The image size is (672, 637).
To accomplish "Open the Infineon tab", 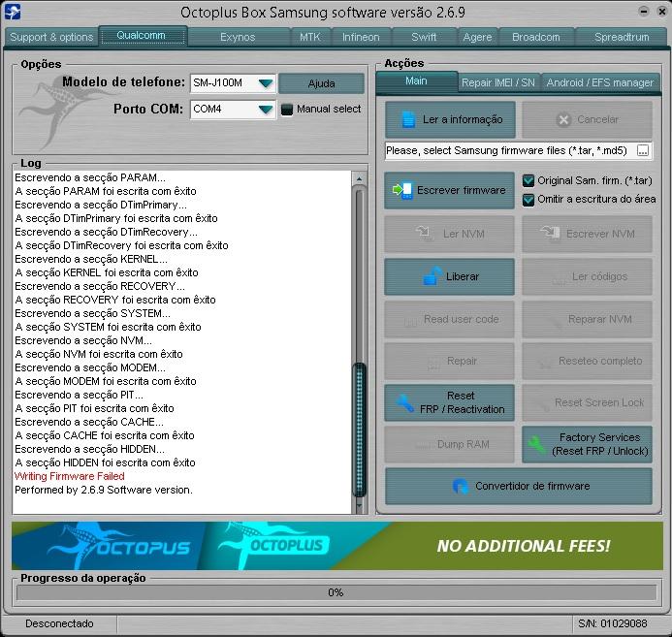I will (361, 37).
